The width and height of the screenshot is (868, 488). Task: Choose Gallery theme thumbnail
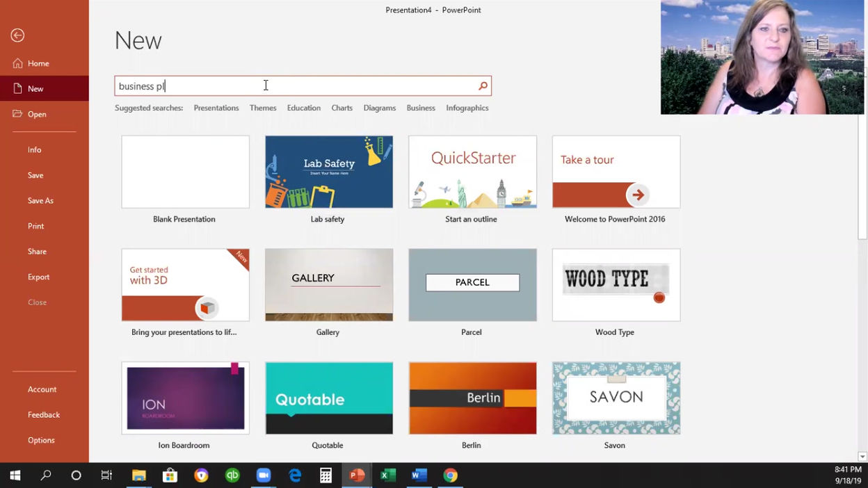pos(329,285)
